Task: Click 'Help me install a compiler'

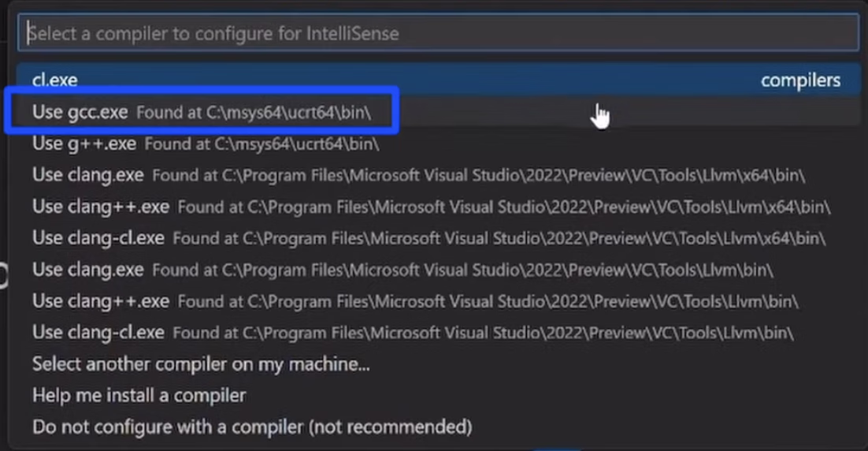Action: click(438, 396)
